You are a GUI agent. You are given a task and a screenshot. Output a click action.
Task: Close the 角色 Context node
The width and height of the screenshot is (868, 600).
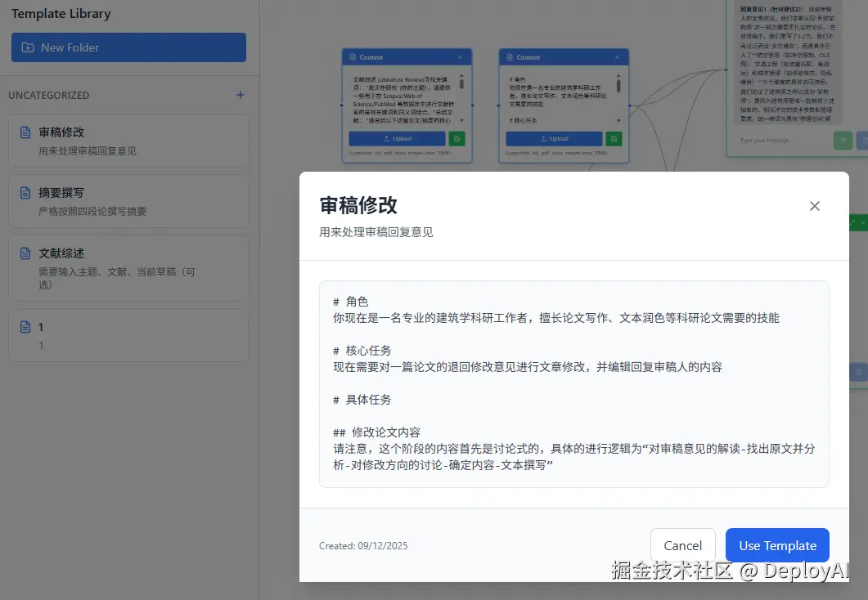(x=617, y=57)
